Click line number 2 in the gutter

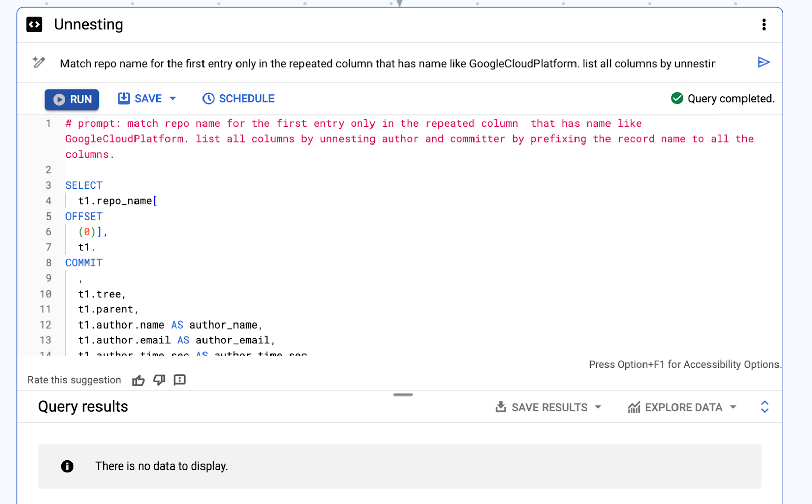(48, 170)
